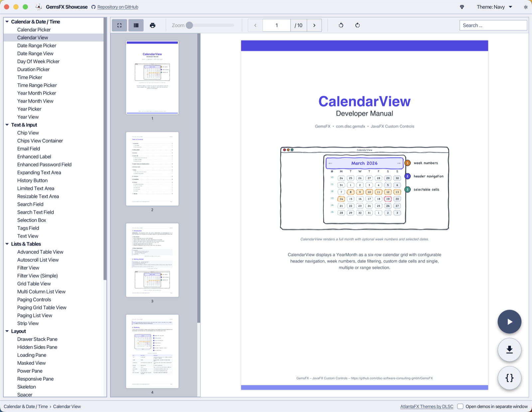Rotate page clockwise
This screenshot has width=532, height=412.
pos(357,25)
